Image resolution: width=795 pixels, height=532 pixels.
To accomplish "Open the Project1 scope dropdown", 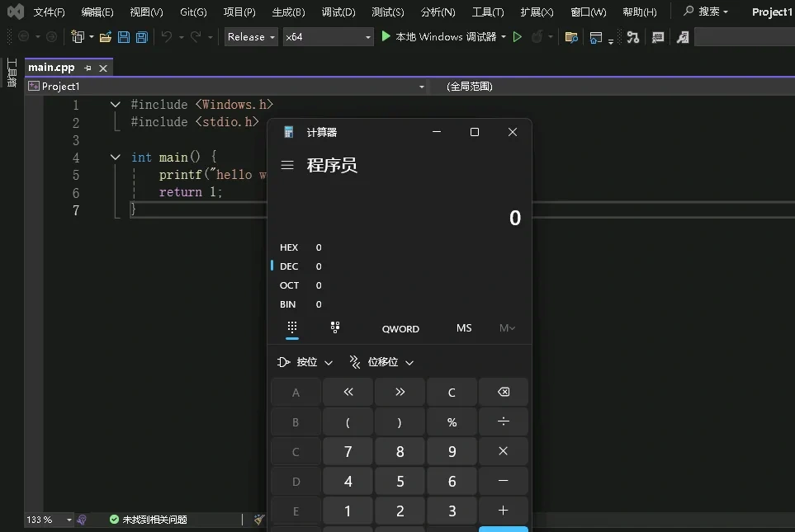I will 226,87.
